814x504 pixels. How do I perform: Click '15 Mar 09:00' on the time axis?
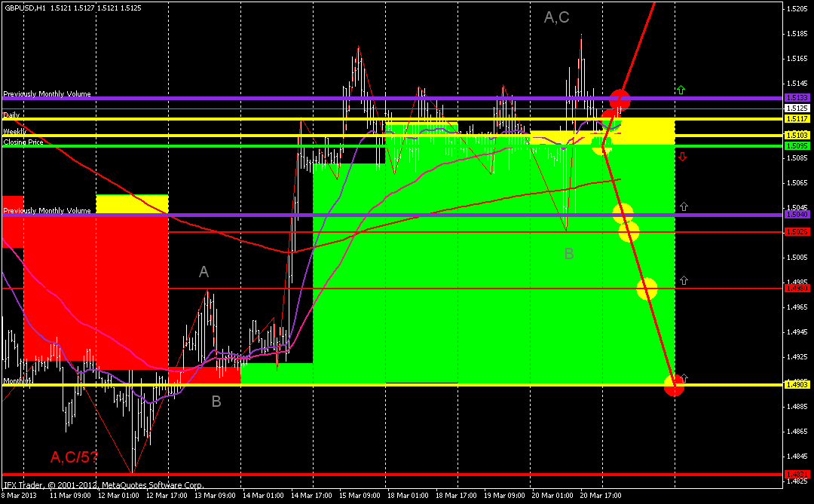pyautogui.click(x=360, y=495)
